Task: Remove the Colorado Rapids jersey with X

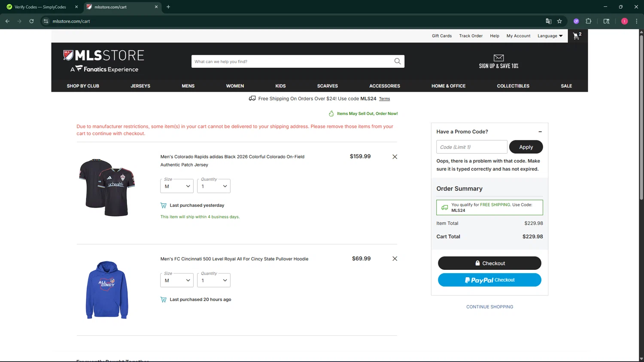Action: [x=395, y=157]
